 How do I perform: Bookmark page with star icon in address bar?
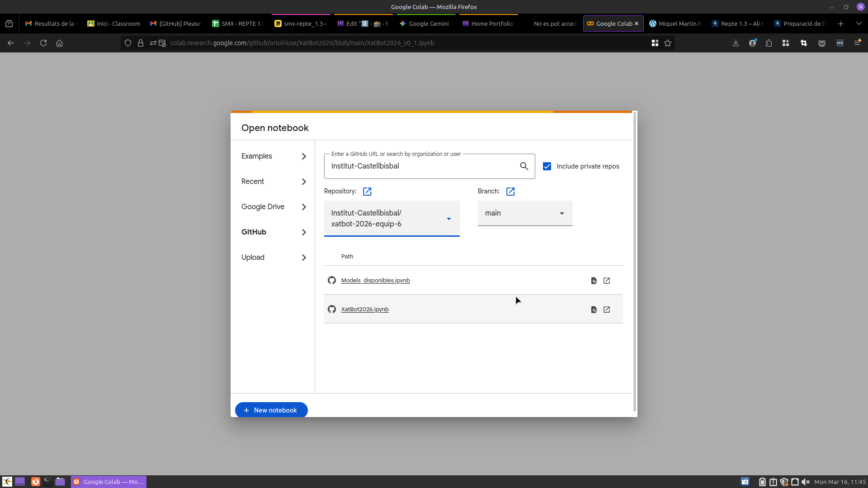(x=668, y=43)
